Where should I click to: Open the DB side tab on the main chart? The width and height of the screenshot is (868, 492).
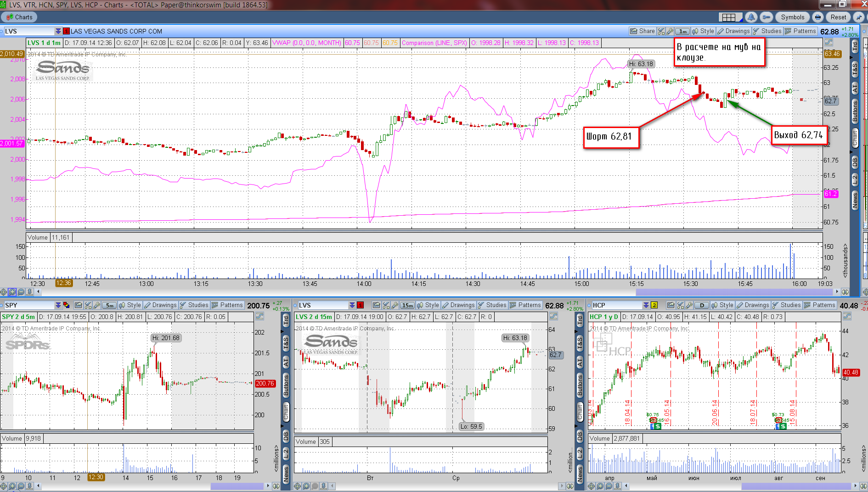855,162
